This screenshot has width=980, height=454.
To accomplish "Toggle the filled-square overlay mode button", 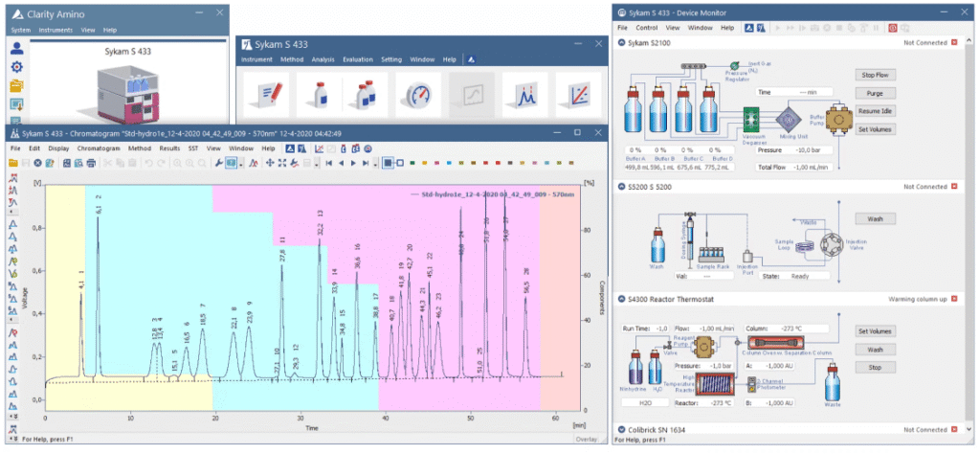I will pyautogui.click(x=388, y=163).
